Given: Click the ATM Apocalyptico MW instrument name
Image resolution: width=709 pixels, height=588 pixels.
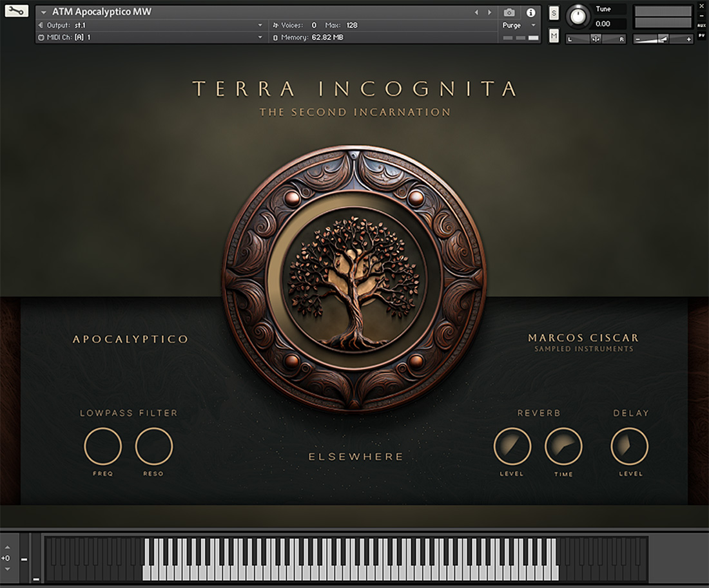Looking at the screenshot, I should pos(102,12).
